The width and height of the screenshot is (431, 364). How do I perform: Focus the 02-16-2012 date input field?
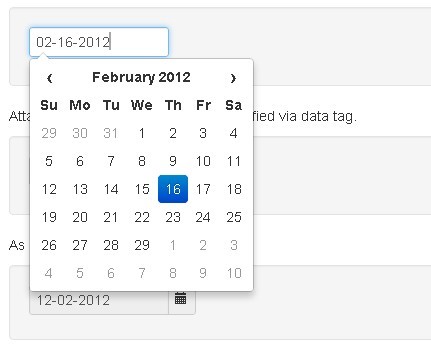(x=99, y=42)
